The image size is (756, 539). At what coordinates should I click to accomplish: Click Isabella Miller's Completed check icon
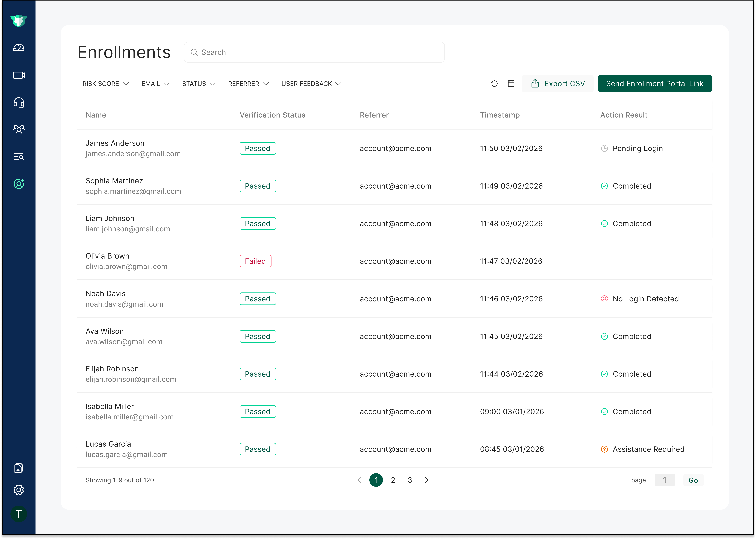[x=604, y=412]
